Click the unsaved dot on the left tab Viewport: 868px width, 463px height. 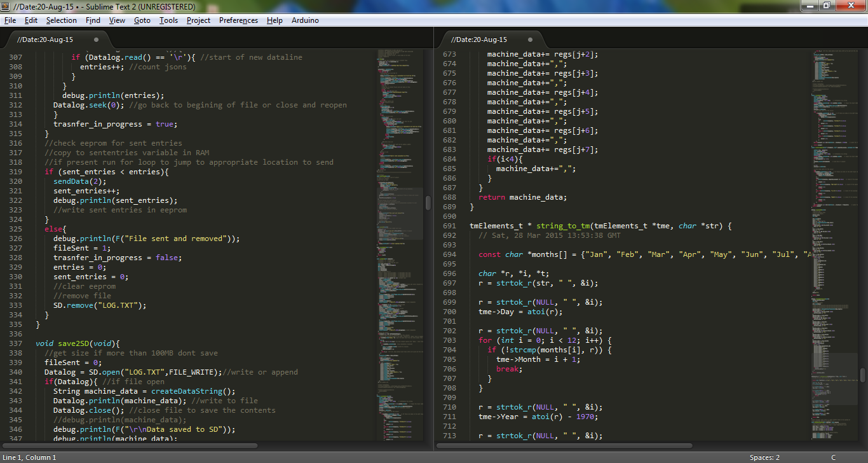pos(97,39)
